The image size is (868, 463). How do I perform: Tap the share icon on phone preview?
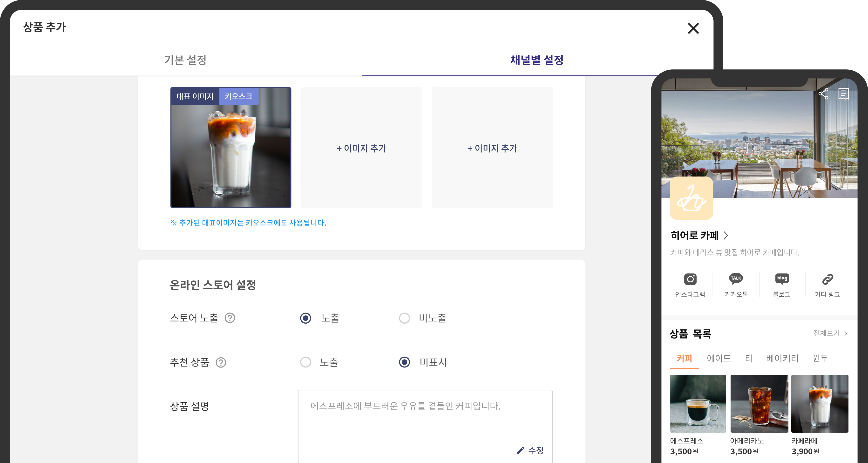tap(823, 94)
